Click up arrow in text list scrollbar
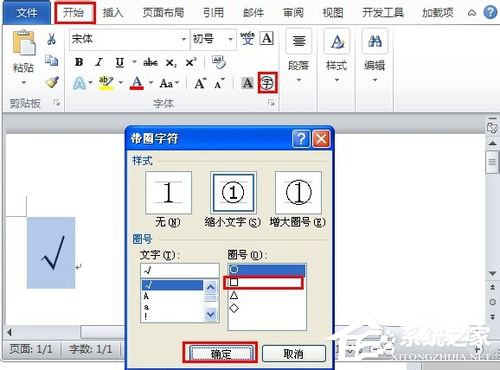The height and width of the screenshot is (370, 500). point(211,287)
